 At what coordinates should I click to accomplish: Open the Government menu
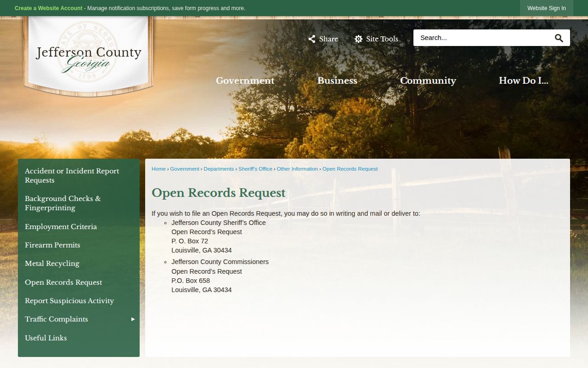coord(245,80)
